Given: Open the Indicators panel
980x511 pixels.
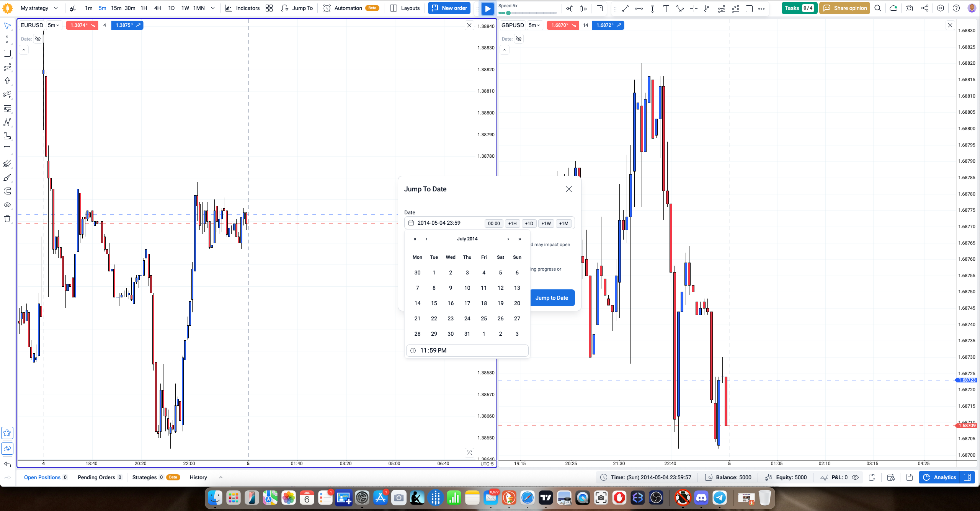Looking at the screenshot, I should coord(242,8).
